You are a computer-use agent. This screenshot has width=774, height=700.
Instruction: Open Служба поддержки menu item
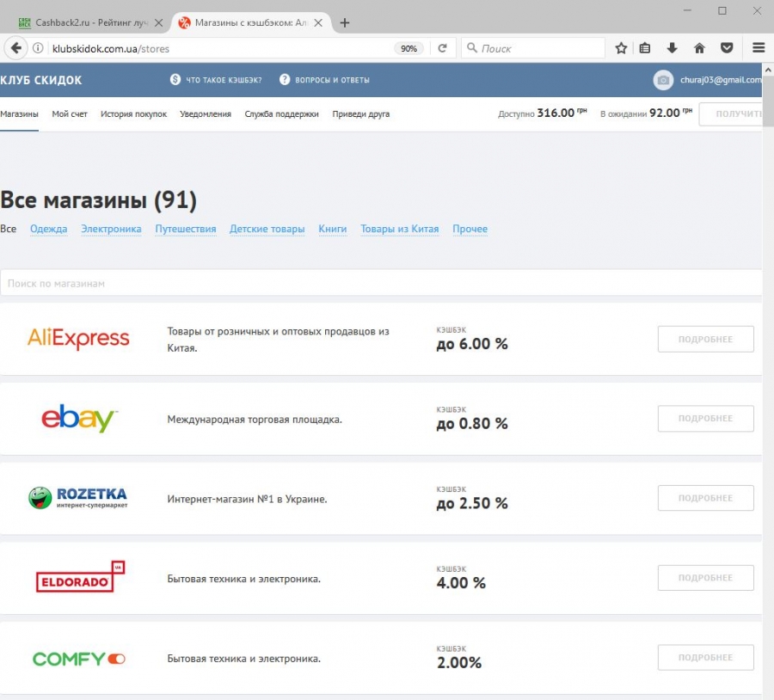282,114
